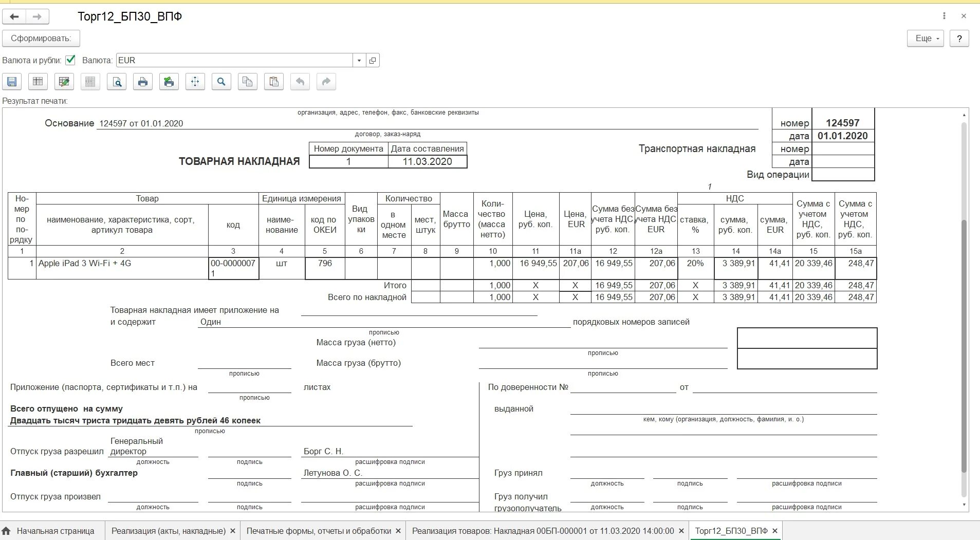Click the help question mark button
Viewport: 980px width, 540px height.
959,39
